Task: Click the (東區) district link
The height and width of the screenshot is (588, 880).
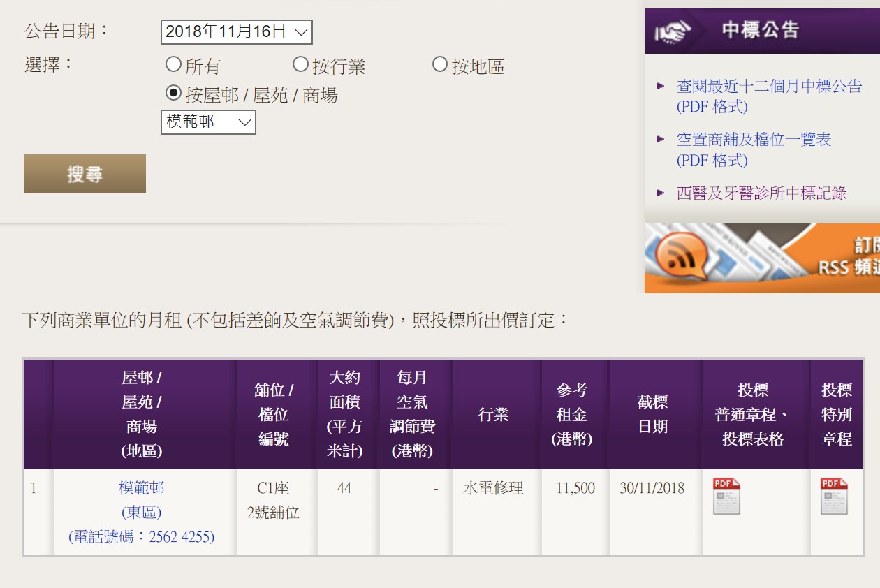Action: click(x=142, y=512)
